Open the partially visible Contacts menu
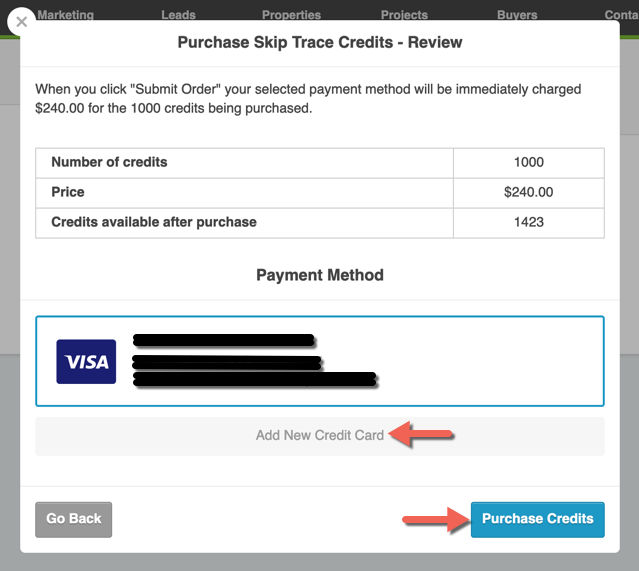 [x=620, y=15]
